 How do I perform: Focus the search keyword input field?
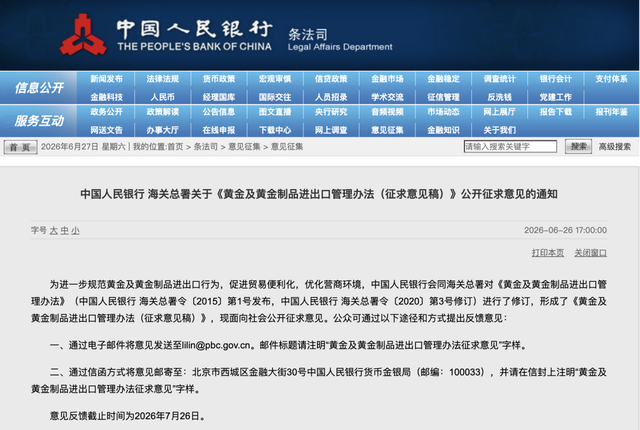[x=510, y=146]
